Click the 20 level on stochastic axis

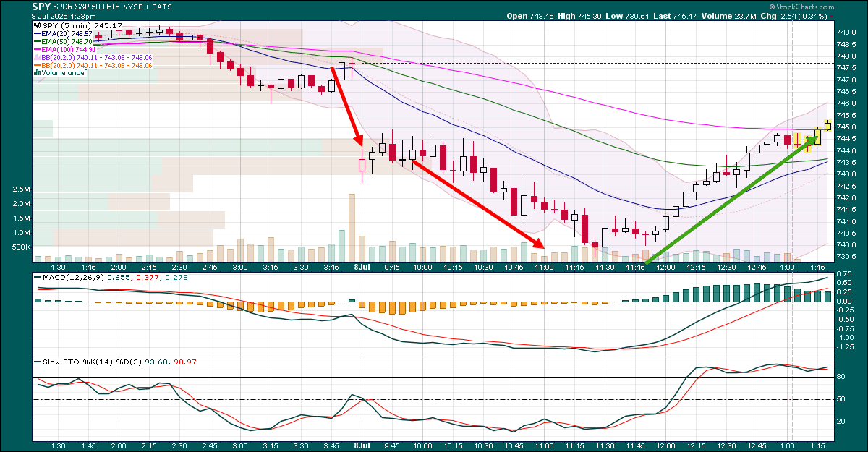coord(842,422)
